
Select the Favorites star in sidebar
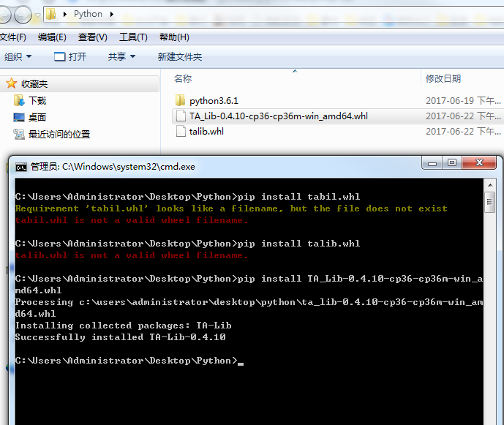pos(12,84)
